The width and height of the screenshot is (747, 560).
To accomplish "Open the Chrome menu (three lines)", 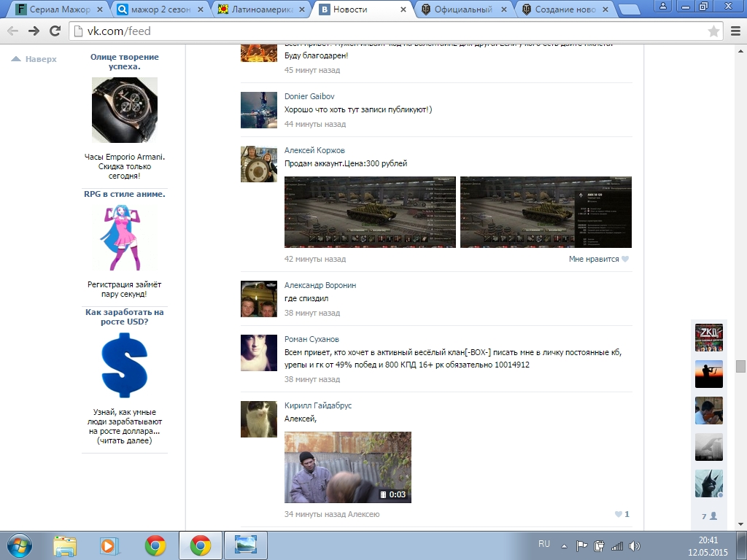I will coord(735,31).
